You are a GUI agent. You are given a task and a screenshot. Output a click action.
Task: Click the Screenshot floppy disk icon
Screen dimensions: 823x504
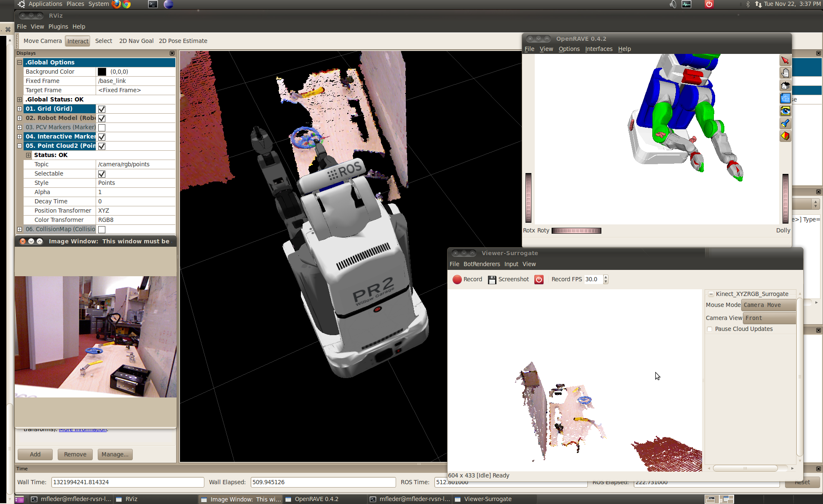(x=492, y=280)
